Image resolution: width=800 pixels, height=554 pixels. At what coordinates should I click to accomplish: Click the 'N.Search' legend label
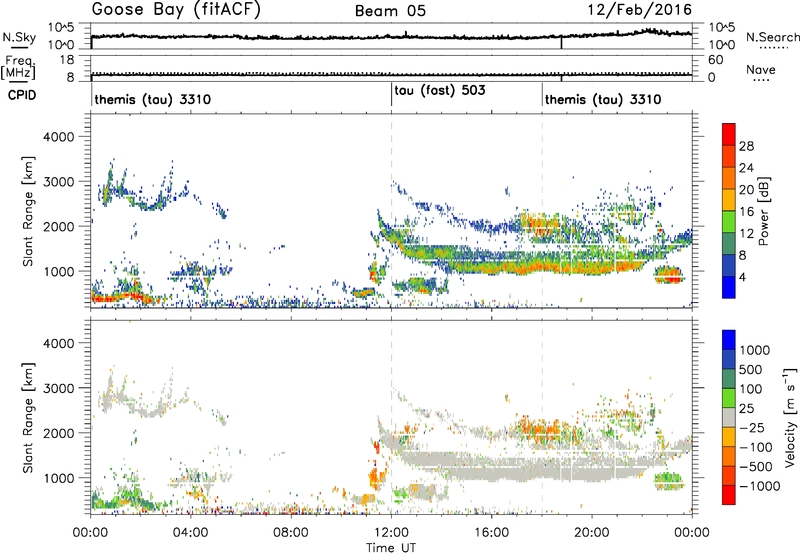click(x=772, y=37)
